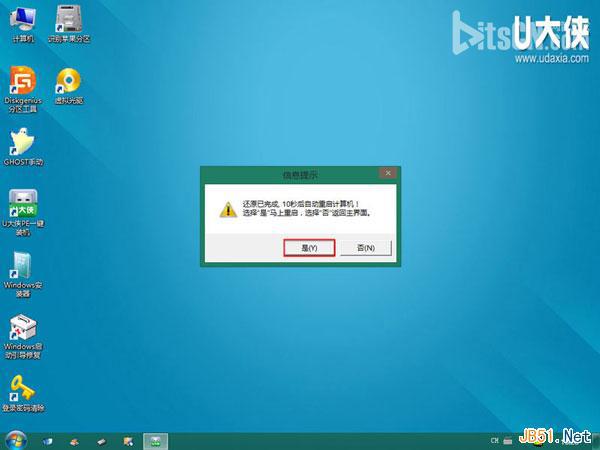600x450 pixels.
Task: Open the U大侠PE一键装机 shortcut
Action: [23, 213]
